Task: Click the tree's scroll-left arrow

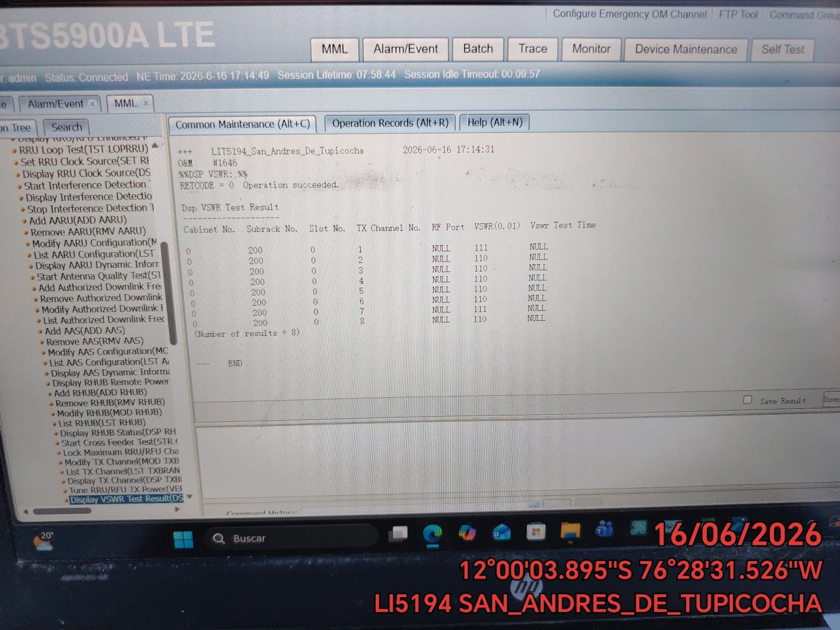Action: point(26,511)
